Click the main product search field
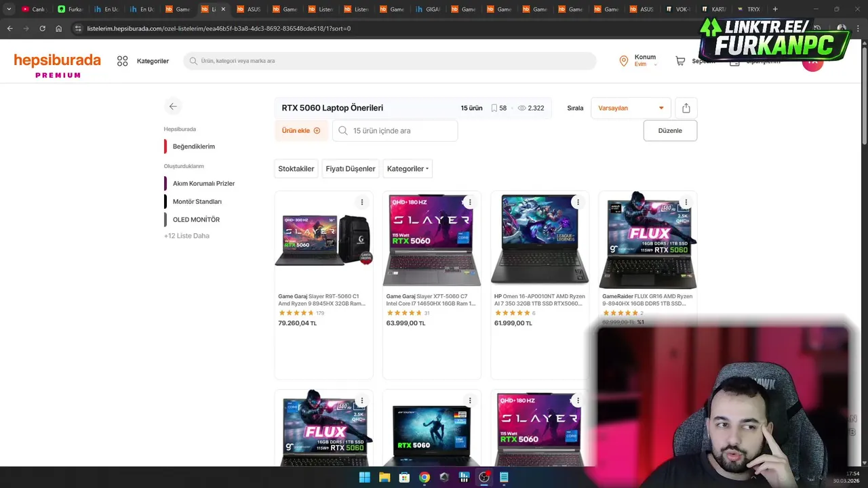 pos(390,61)
